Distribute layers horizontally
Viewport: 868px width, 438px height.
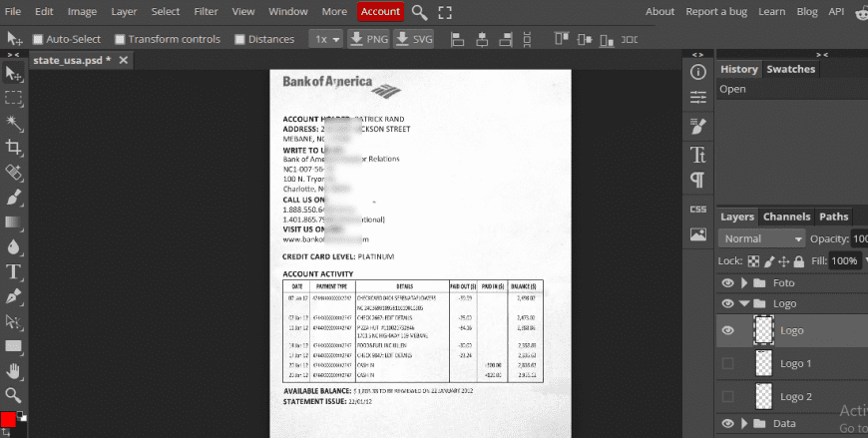tap(630, 39)
